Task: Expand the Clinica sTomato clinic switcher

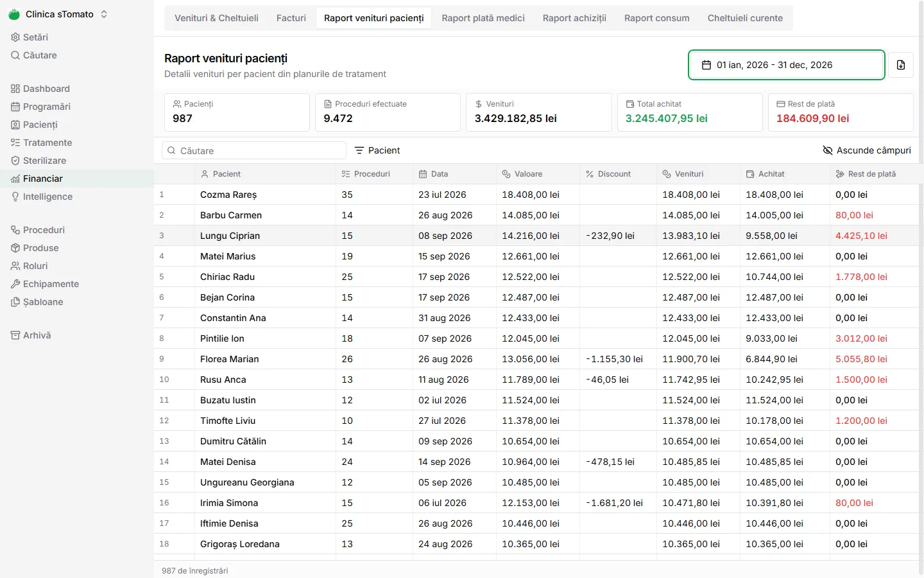Action: click(58, 14)
